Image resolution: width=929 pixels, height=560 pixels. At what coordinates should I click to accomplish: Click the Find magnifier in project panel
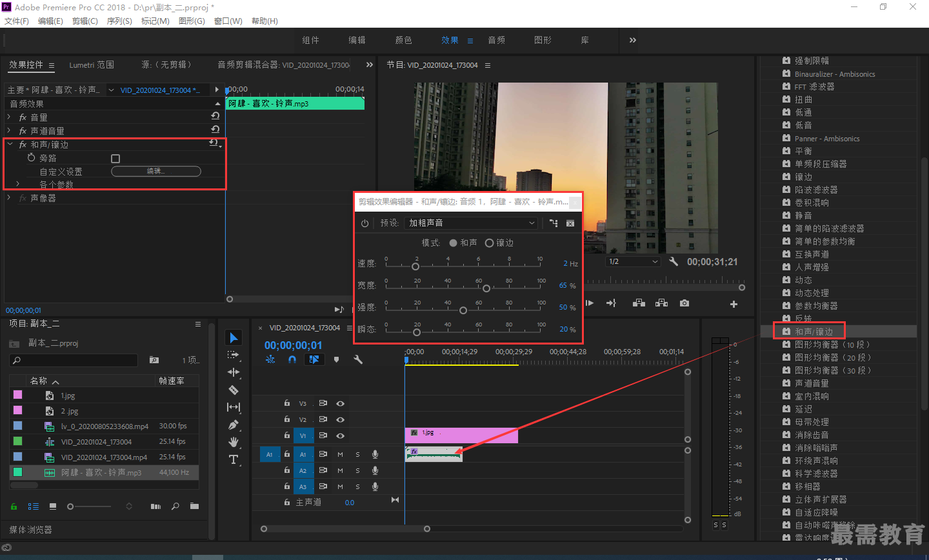pos(175,506)
